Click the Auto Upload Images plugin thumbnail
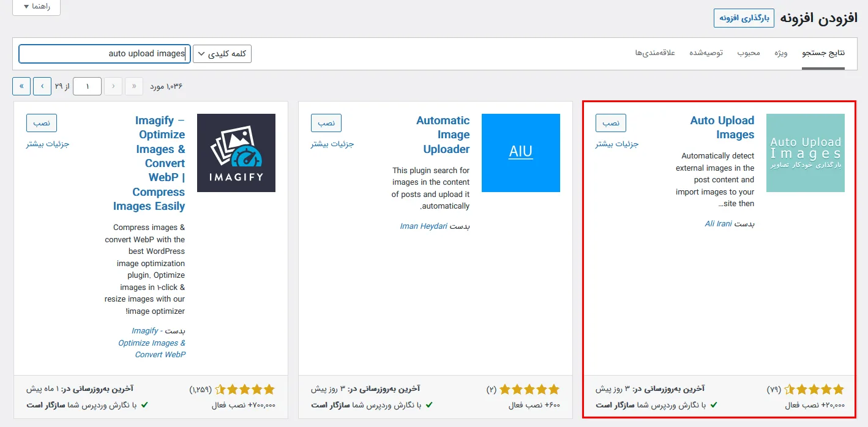 [805, 153]
